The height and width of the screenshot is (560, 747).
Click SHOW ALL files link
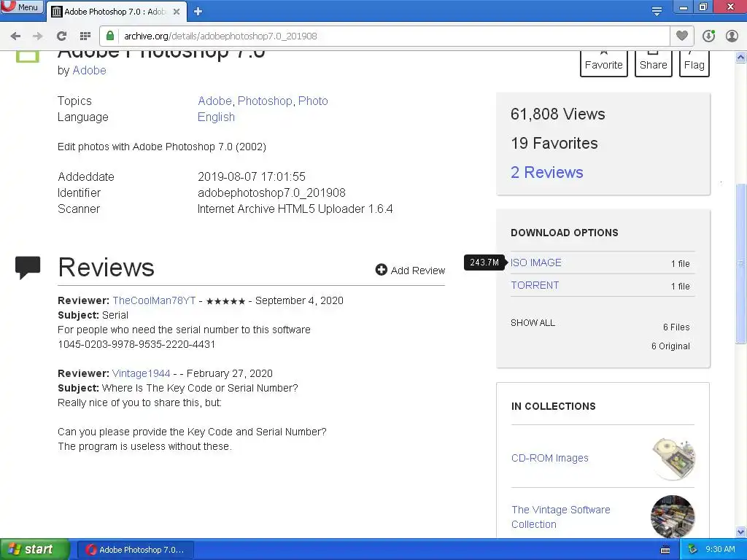point(533,323)
